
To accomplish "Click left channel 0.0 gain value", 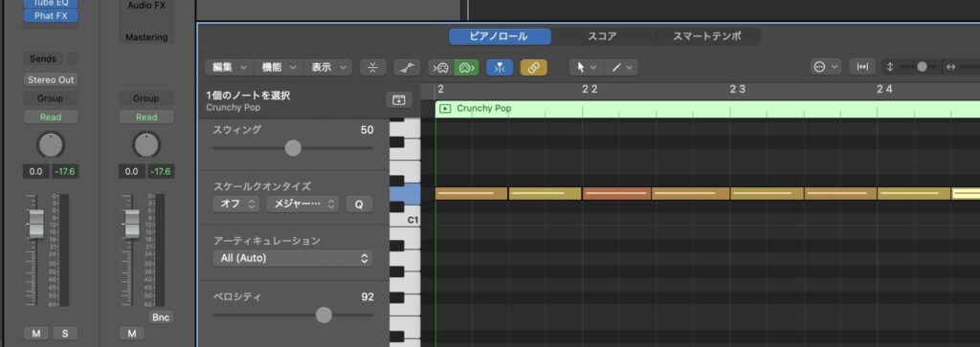I will (x=36, y=172).
